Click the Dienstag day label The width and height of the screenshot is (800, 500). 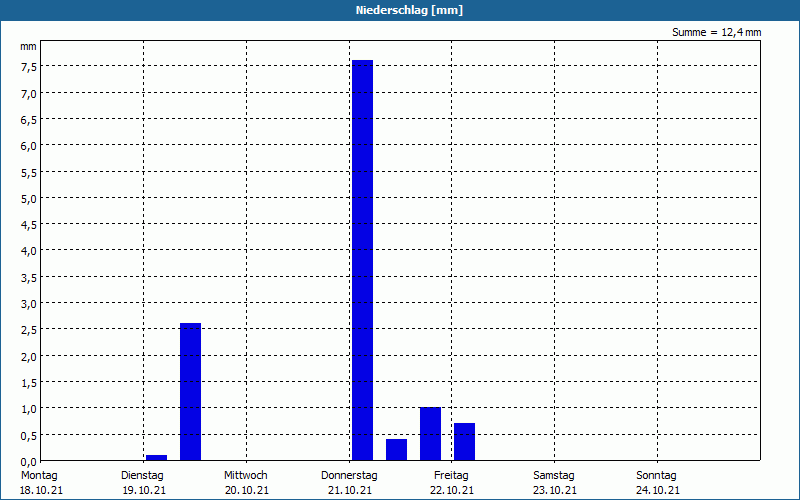tap(142, 476)
